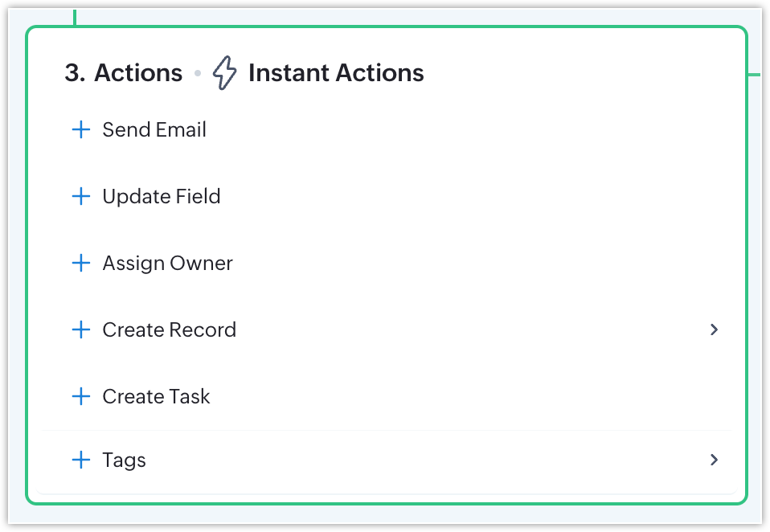
Task: Click the "3. Actions" heading
Action: pyautogui.click(x=124, y=74)
